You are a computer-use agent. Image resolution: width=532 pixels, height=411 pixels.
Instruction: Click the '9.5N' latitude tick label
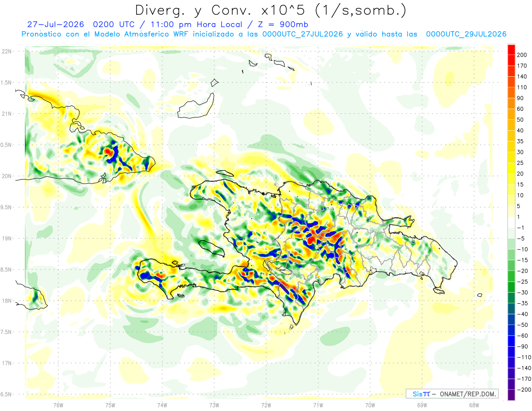point(7,207)
